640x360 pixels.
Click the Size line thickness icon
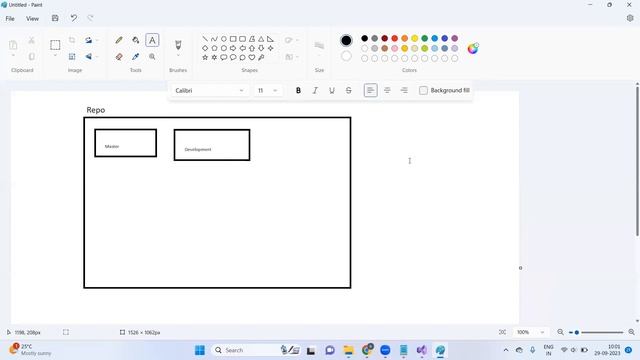[x=319, y=45]
